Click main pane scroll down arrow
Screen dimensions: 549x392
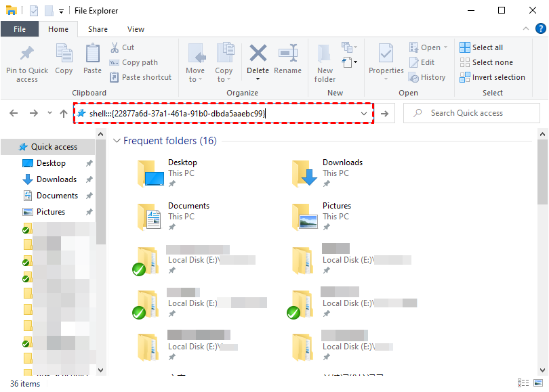pos(542,370)
